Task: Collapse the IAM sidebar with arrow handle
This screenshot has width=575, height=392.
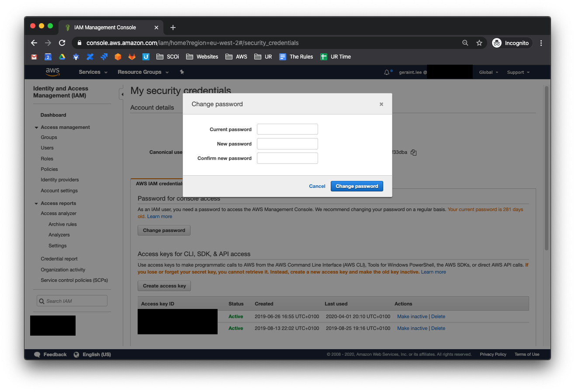Action: coord(121,94)
